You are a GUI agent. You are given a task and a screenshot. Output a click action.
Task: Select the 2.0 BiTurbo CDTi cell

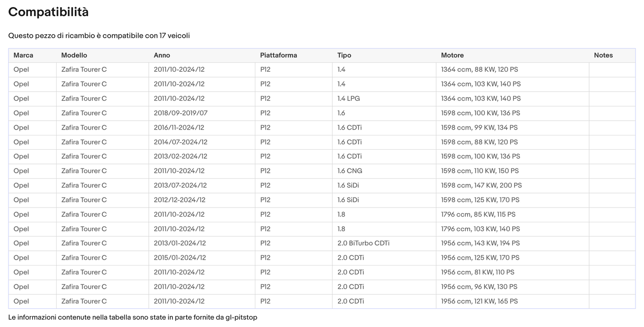(363, 243)
